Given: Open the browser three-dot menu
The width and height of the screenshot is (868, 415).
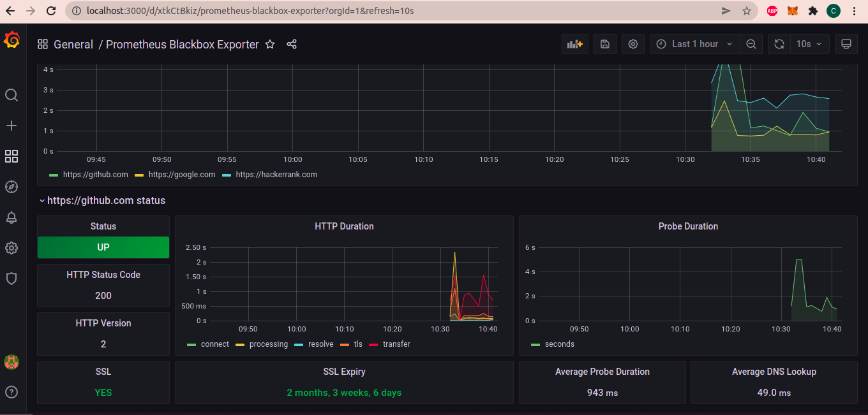Looking at the screenshot, I should [855, 11].
